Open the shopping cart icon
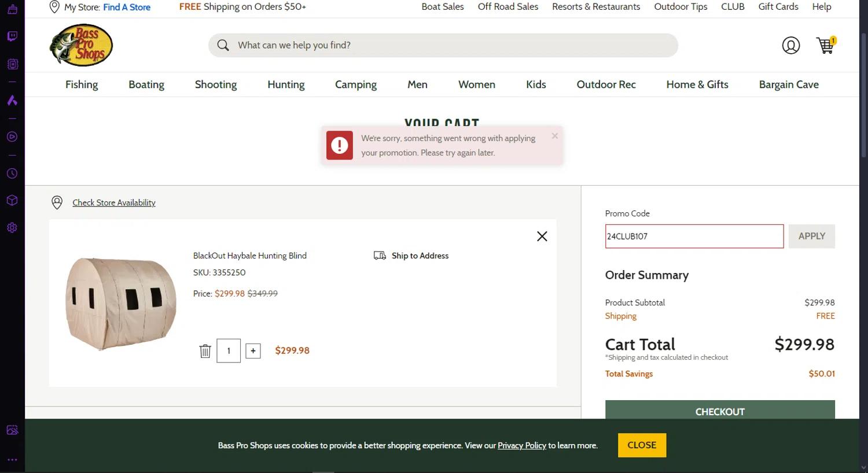Screen dimensions: 868x473 (825, 46)
